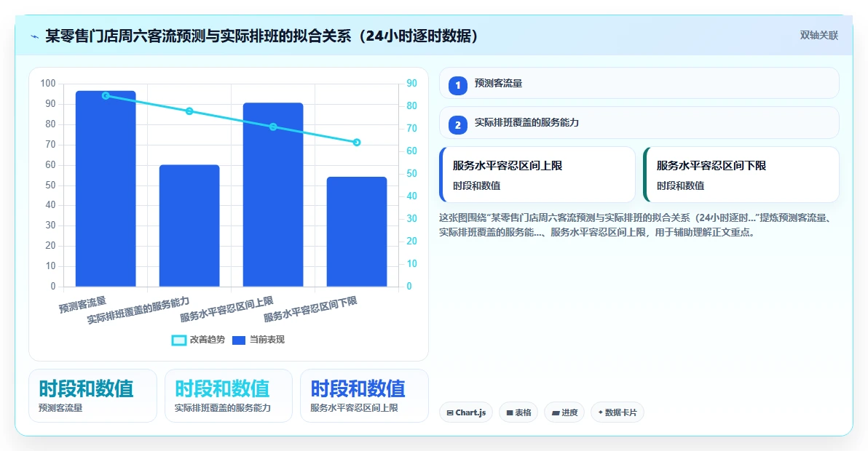868x451 pixels.
Task: Open the 服务水平容忍区间上限 card
Action: pos(537,175)
